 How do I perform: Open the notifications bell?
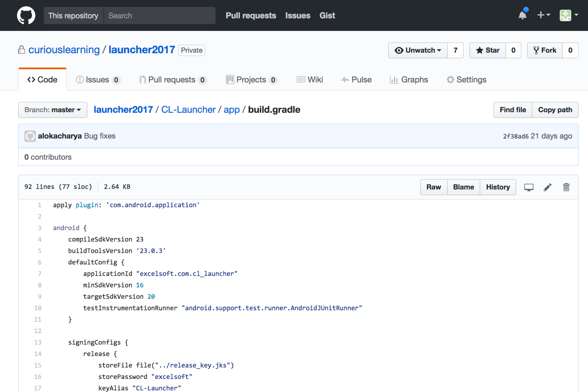(523, 15)
